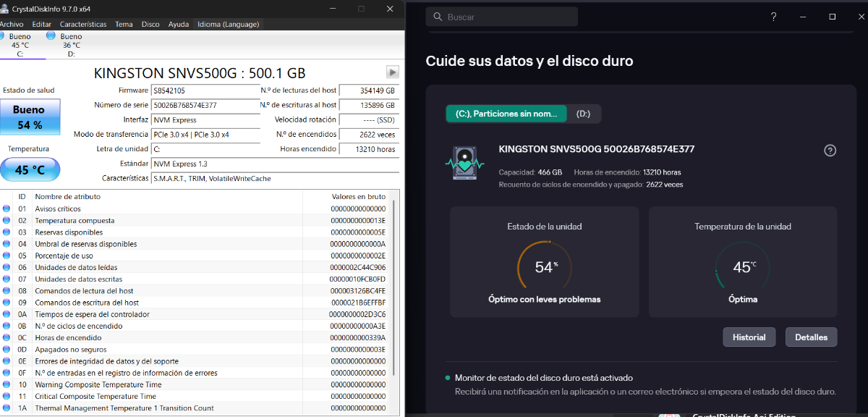
Task: Open the Disco menu
Action: pyautogui.click(x=150, y=24)
